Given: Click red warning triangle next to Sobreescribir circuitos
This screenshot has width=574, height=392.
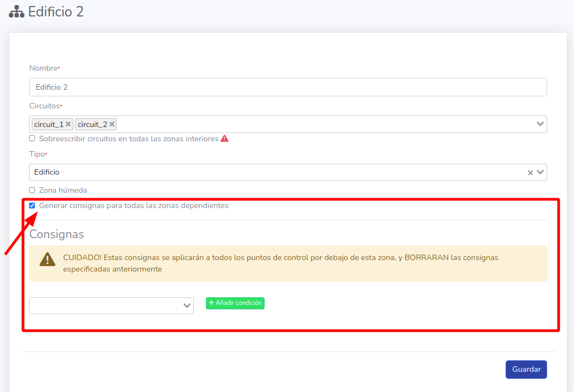Looking at the screenshot, I should click(x=225, y=139).
